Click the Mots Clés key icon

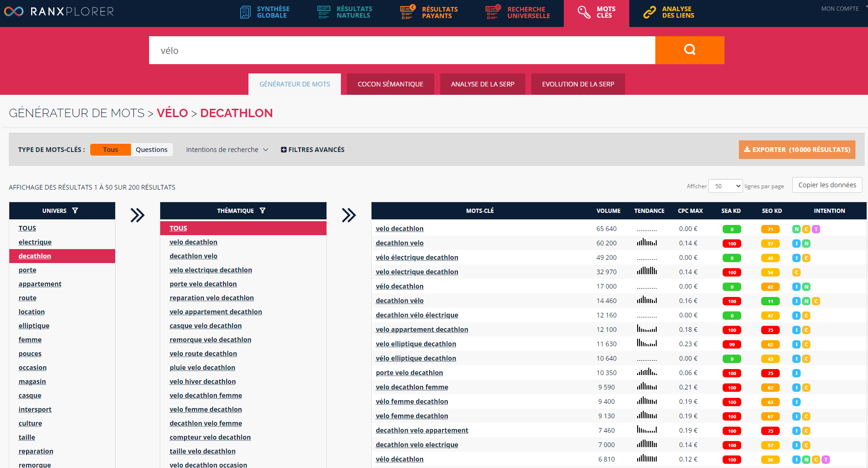click(x=584, y=12)
